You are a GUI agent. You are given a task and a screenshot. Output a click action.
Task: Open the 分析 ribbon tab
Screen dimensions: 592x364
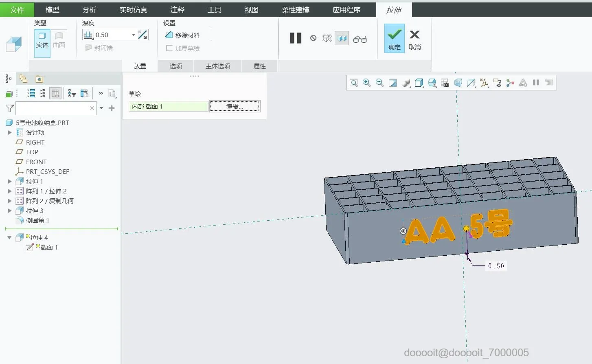[89, 10]
